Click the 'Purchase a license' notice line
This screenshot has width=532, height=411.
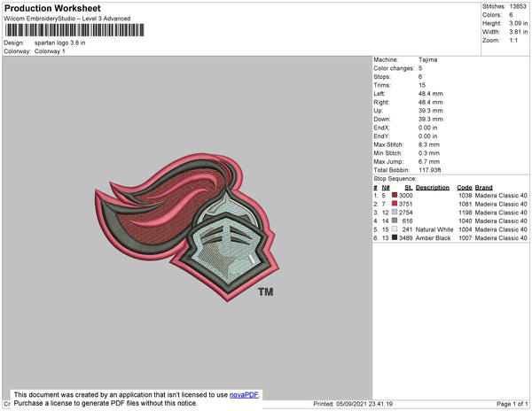click(106, 403)
